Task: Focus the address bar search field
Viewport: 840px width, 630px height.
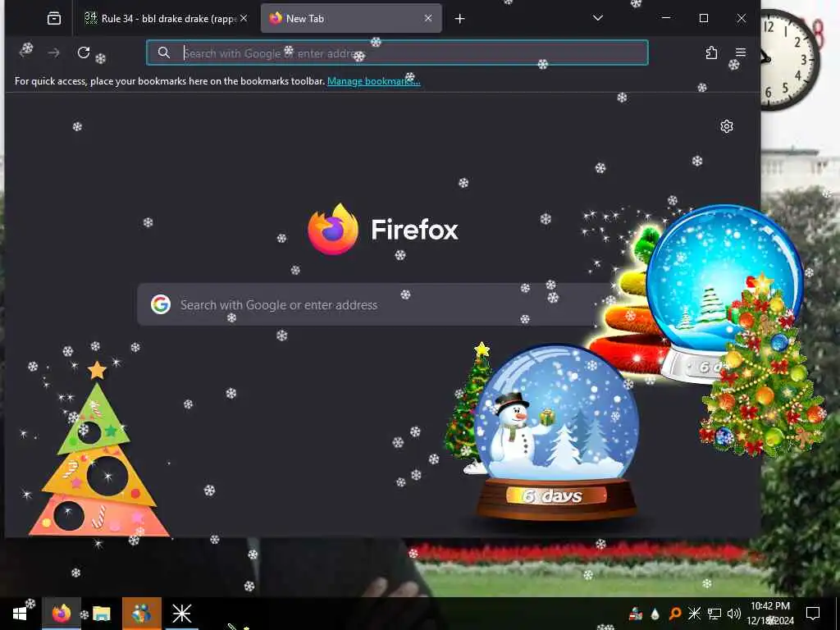Action: (397, 53)
